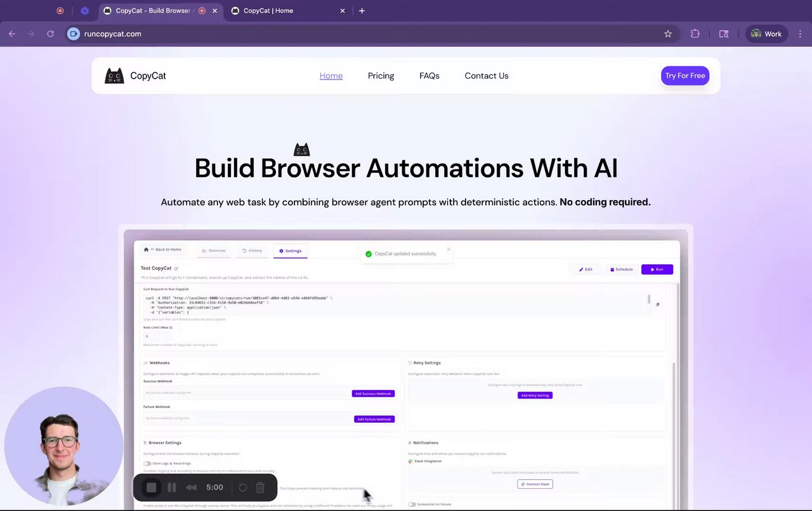Viewport: 812px width, 511px height.
Task: Stop recording with the square stop button
Action: [151, 488]
